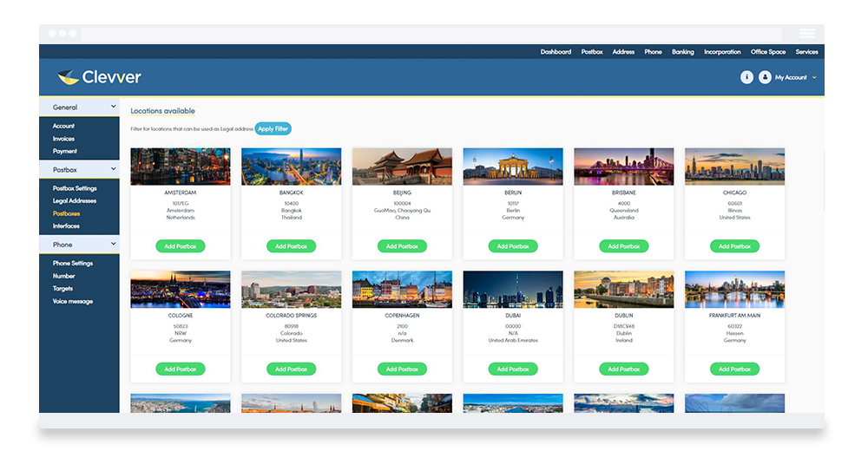Open Banking in top navigation
The width and height of the screenshot is (868, 451).
click(683, 52)
